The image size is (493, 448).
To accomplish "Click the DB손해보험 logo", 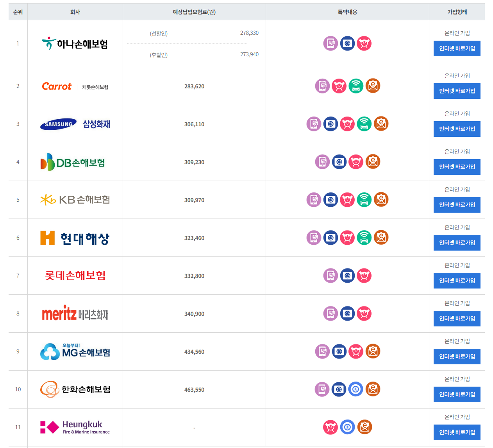I will tap(73, 162).
